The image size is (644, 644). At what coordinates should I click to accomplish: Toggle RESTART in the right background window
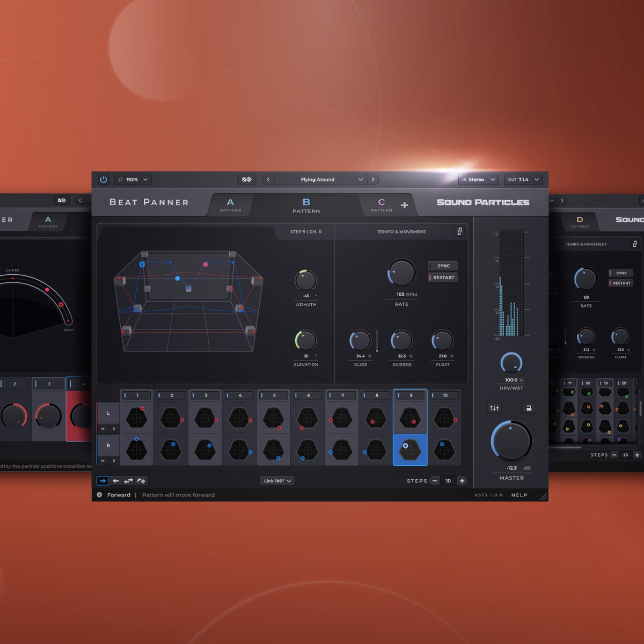click(x=620, y=283)
